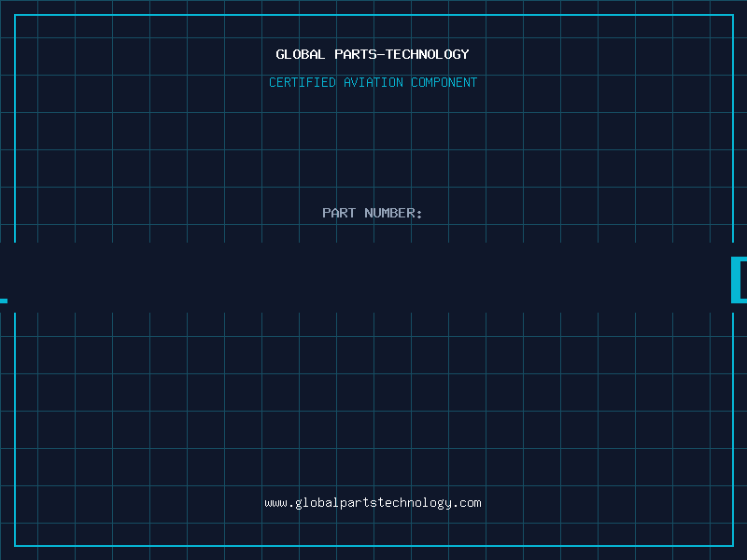Click the top cyan frame border line
Image resolution: width=747 pixels, height=560 pixels.
pyautogui.click(x=374, y=15)
